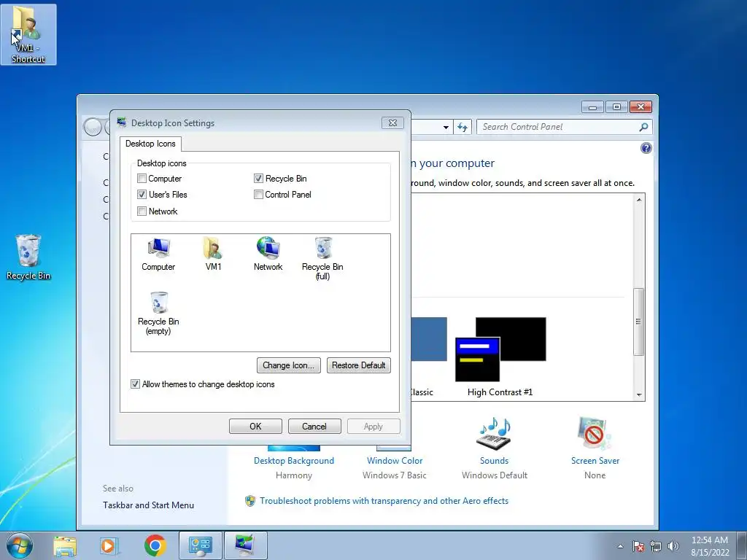Click the search magnifier icon in the Search Control Panel box
The width and height of the screenshot is (747, 560).
[x=643, y=127]
